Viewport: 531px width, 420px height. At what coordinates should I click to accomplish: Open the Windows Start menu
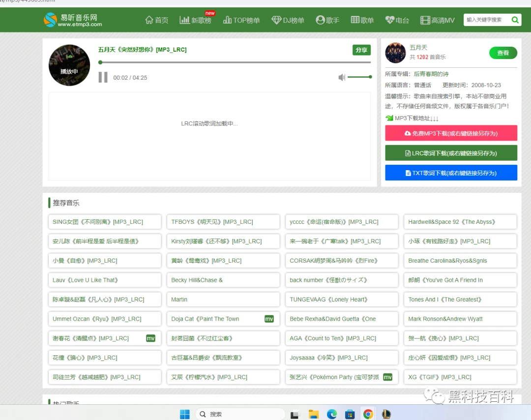(x=184, y=414)
